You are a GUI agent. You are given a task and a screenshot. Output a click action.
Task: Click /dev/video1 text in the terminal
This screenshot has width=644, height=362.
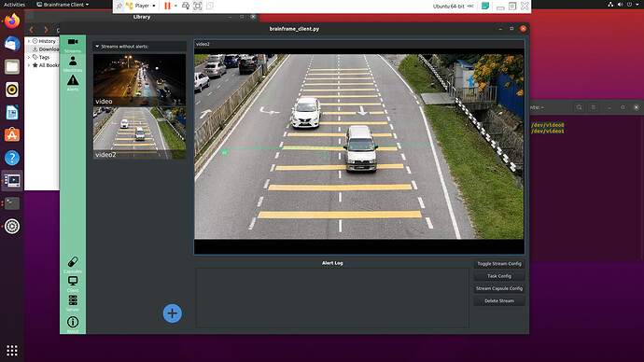548,131
